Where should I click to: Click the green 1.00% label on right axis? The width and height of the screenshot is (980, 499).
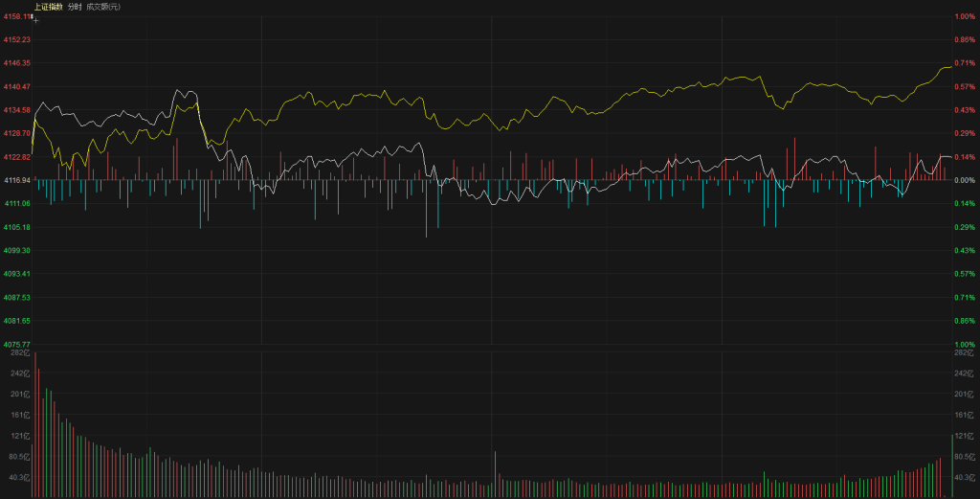click(964, 344)
